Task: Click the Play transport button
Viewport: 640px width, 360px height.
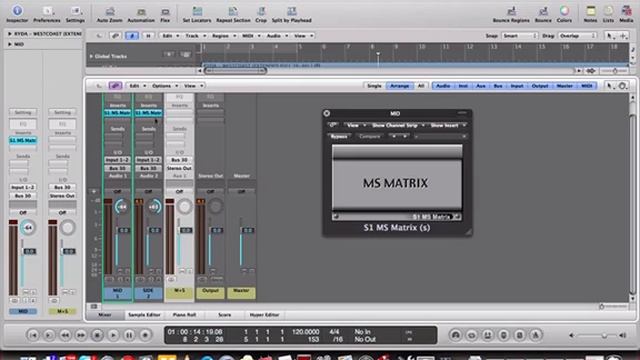Action: click(113, 335)
